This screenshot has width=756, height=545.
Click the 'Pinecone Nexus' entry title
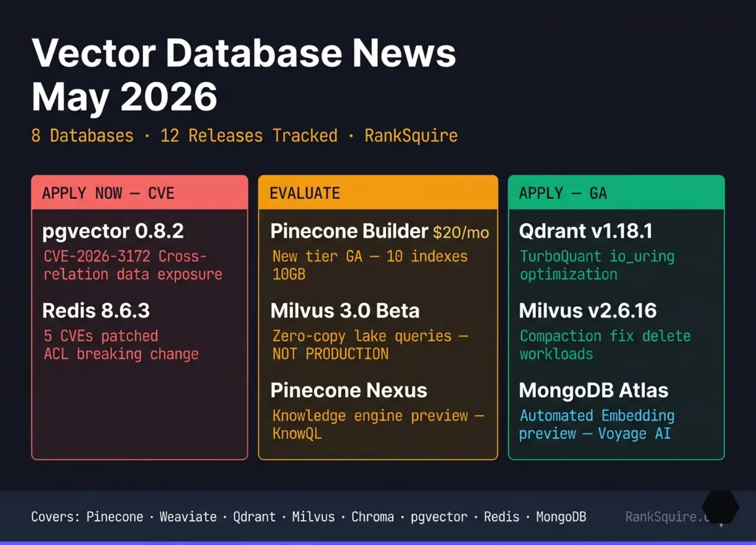click(x=349, y=390)
